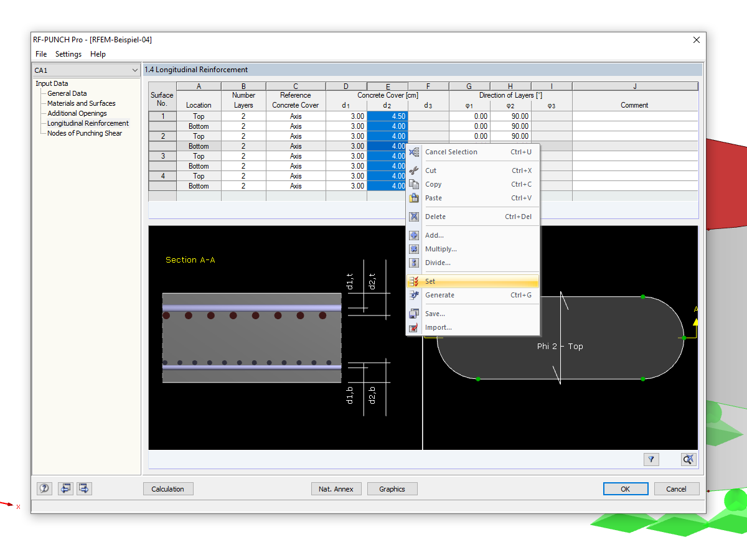Click the Divide icon in context menu
The height and width of the screenshot is (560, 747).
point(414,263)
